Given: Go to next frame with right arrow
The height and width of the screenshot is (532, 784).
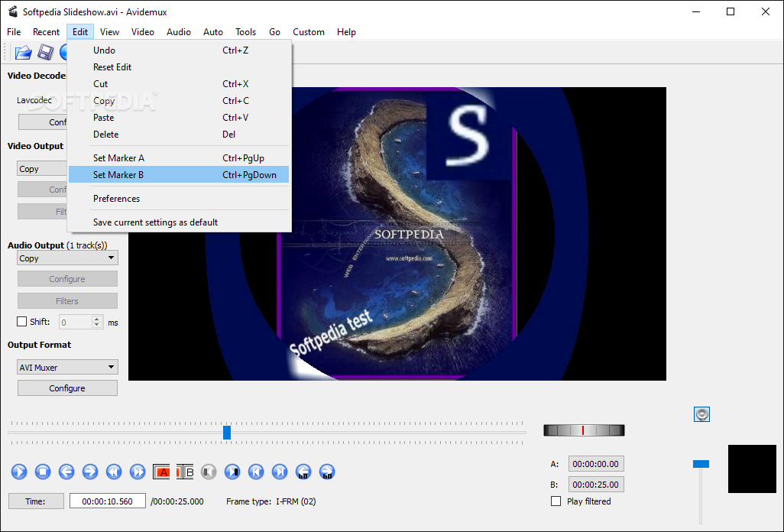Looking at the screenshot, I should coord(90,472).
